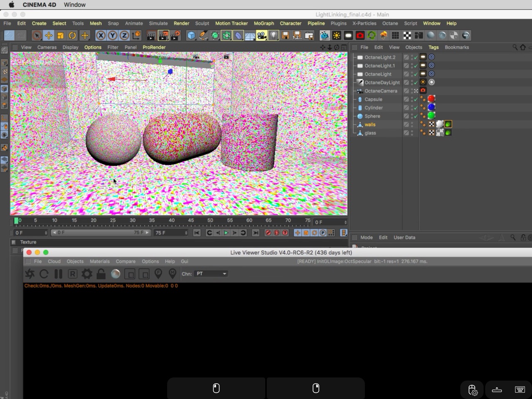This screenshot has height=399, width=532.
Task: Open the Chn channel dropdown
Action: [x=211, y=274]
